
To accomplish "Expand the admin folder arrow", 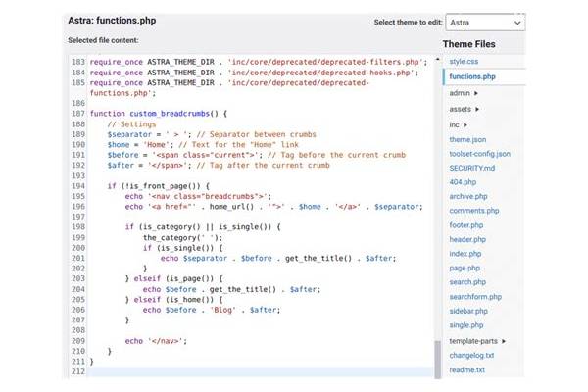I will [x=476, y=93].
